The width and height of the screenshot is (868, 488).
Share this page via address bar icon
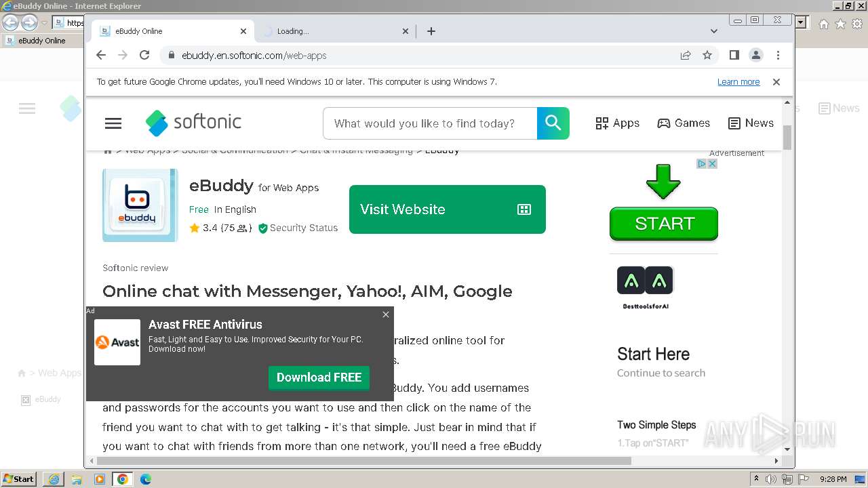pos(686,55)
